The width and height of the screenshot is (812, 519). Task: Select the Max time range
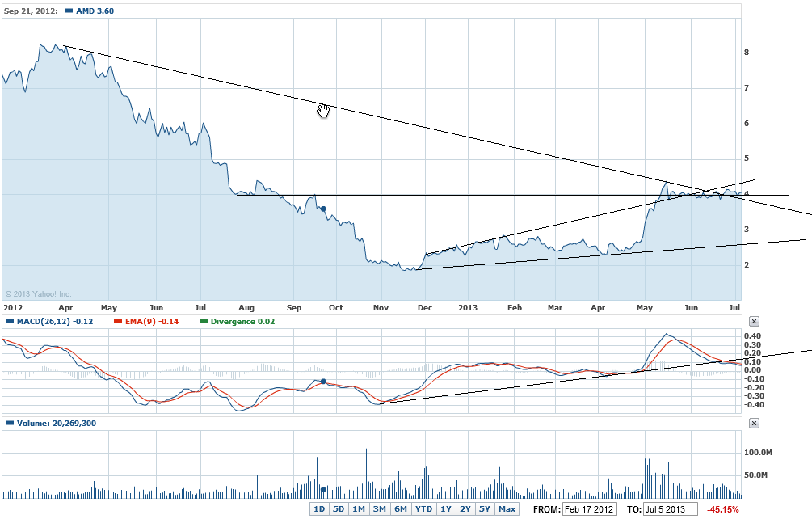point(507,509)
